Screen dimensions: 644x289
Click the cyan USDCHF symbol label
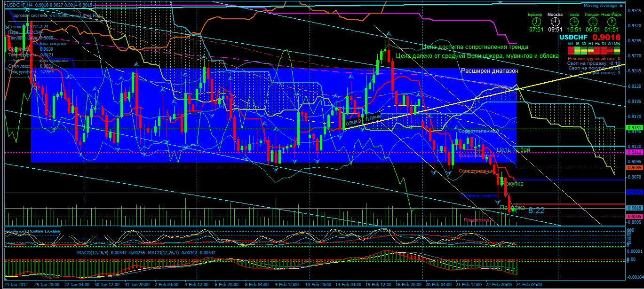(x=573, y=37)
